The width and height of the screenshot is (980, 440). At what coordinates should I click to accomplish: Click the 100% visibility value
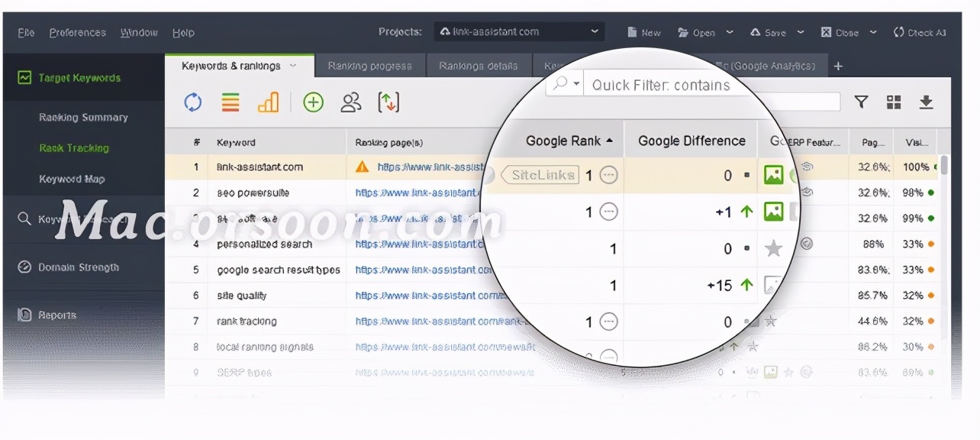(x=916, y=167)
